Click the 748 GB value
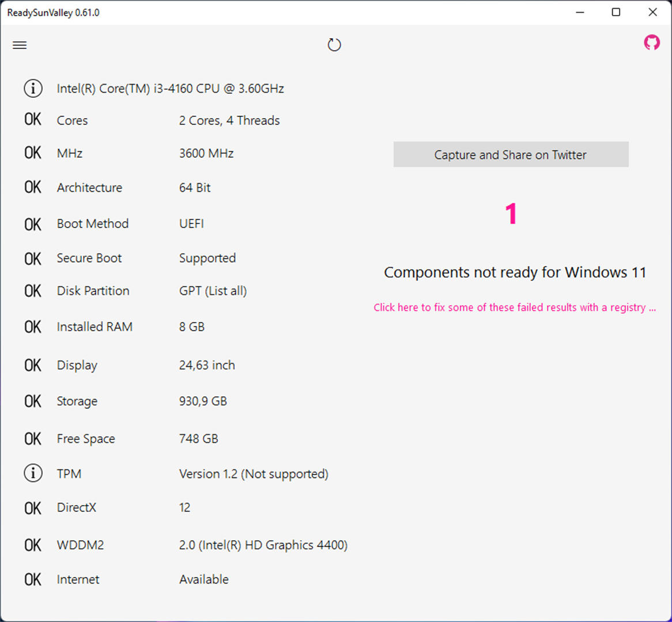 198,439
